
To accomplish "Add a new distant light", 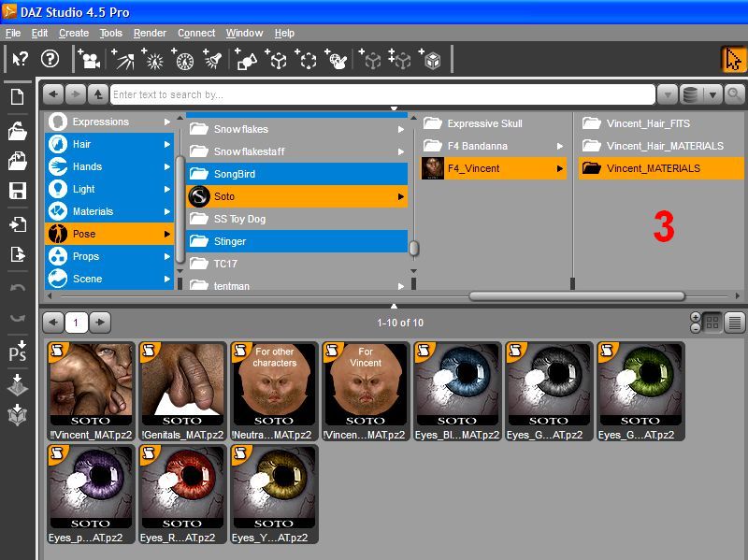I will coord(123,59).
